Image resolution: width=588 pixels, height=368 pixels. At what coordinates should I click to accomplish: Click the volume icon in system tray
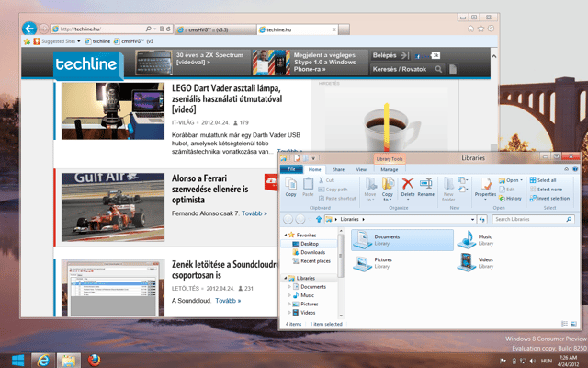[533, 361]
